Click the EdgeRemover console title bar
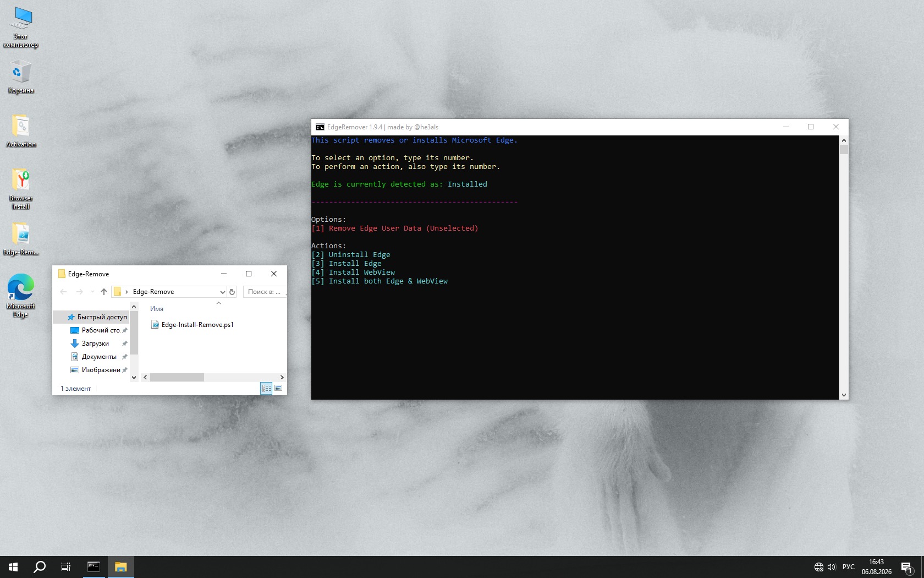Image resolution: width=924 pixels, height=578 pixels. 550,127
